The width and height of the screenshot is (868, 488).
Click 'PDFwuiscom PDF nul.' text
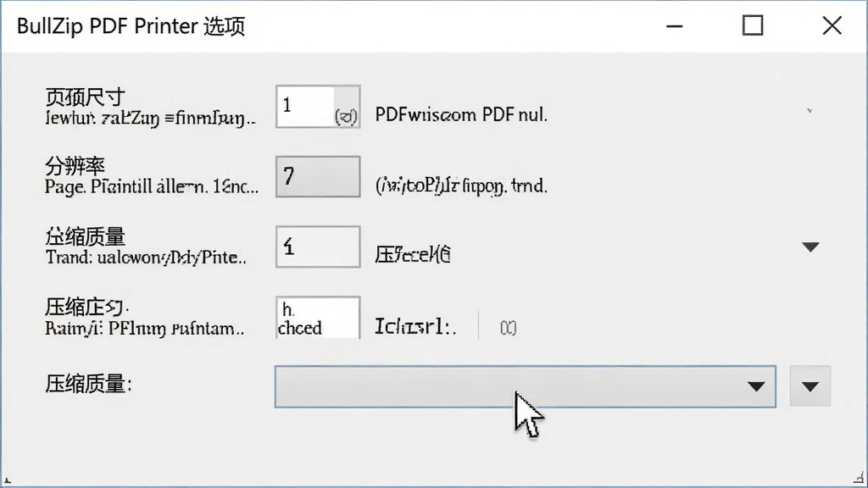coord(461,114)
